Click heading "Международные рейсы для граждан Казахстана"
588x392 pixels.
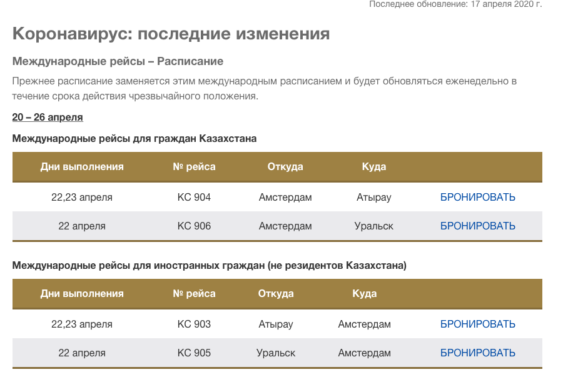(134, 139)
